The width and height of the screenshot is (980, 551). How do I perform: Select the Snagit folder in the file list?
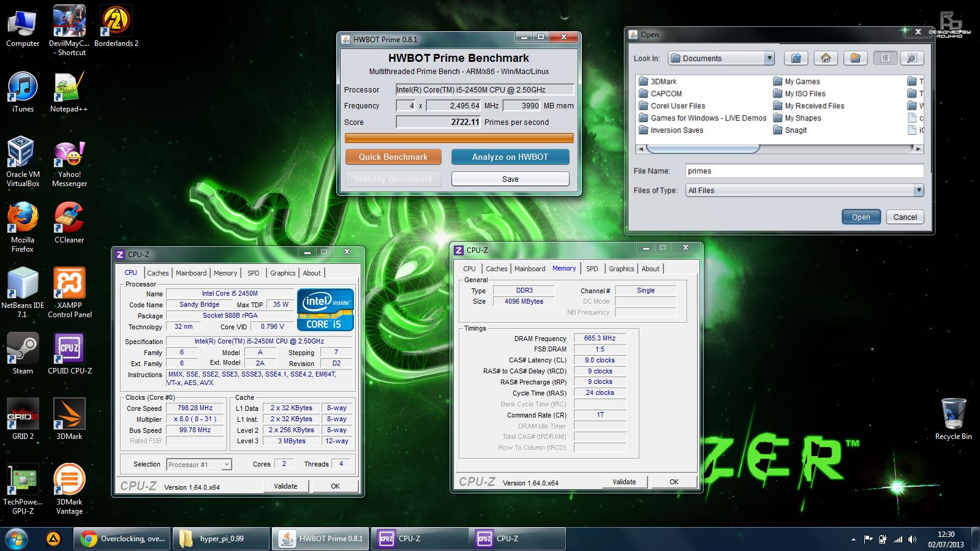pos(790,130)
